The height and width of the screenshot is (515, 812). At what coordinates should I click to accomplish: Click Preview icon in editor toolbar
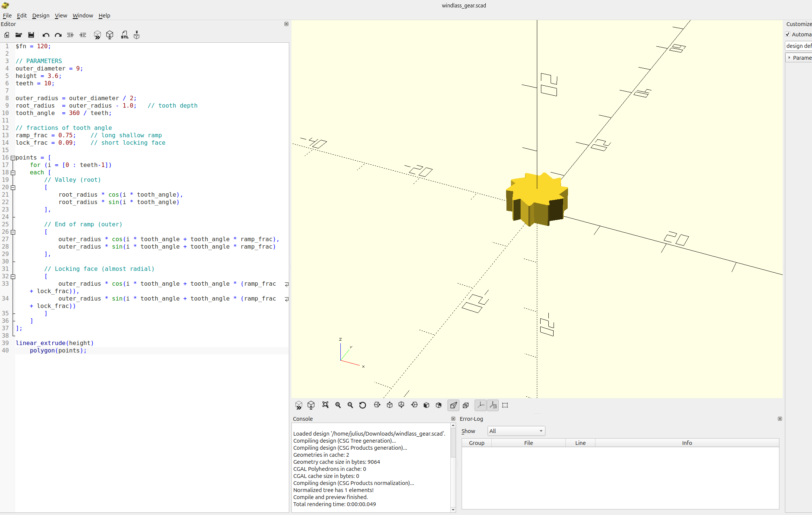(97, 35)
